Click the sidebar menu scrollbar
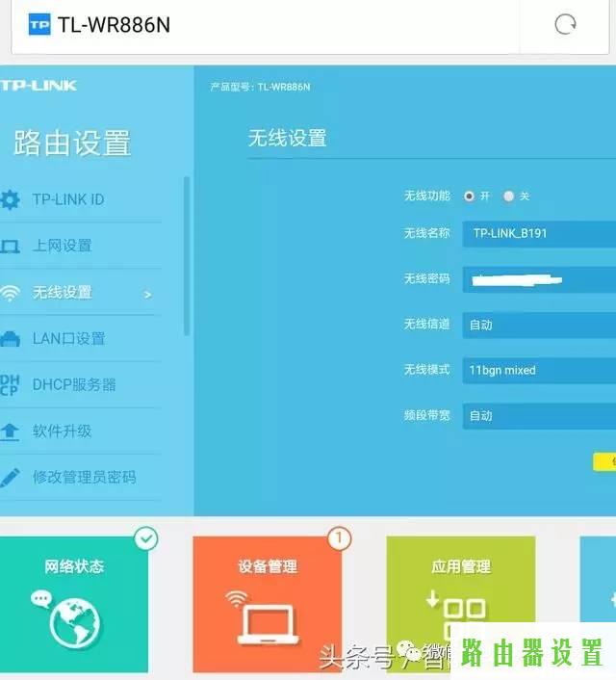 click(187, 256)
